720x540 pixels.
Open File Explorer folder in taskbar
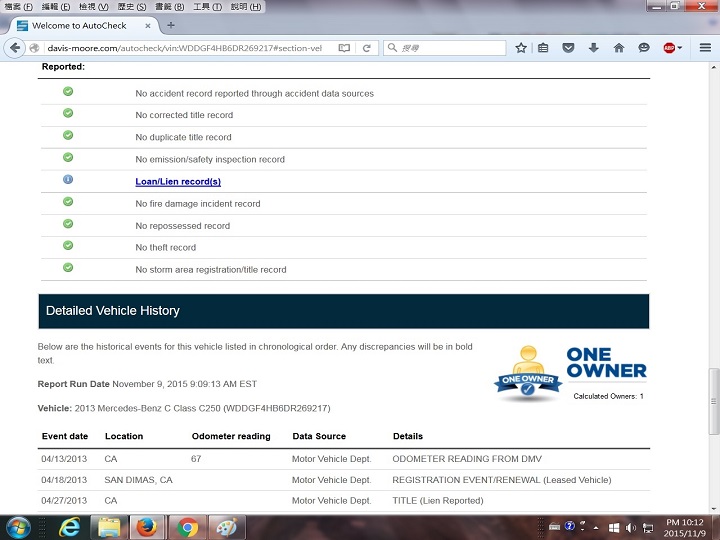pyautogui.click(x=109, y=528)
